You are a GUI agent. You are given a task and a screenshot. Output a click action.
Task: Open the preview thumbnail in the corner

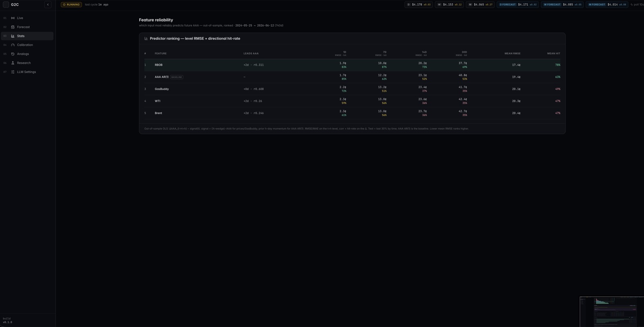pos(612,312)
